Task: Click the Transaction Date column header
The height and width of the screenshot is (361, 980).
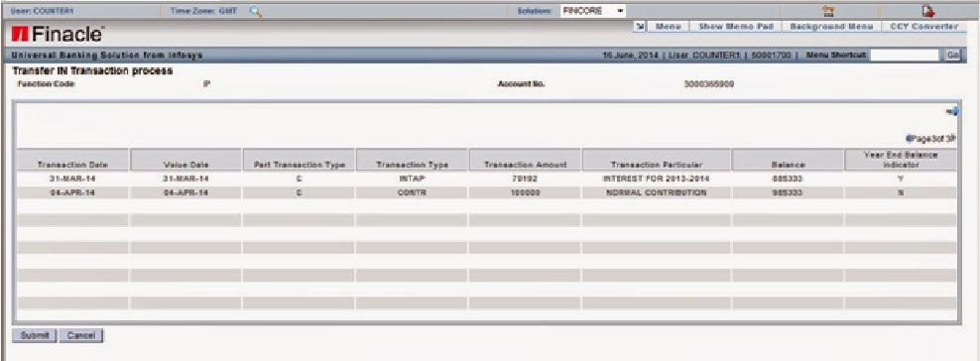Action: (73, 160)
